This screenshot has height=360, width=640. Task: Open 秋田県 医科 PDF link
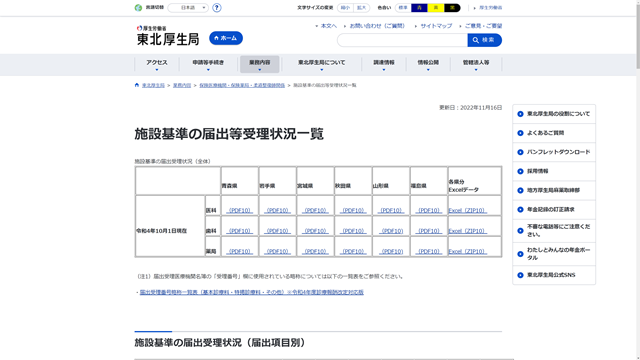point(353,211)
